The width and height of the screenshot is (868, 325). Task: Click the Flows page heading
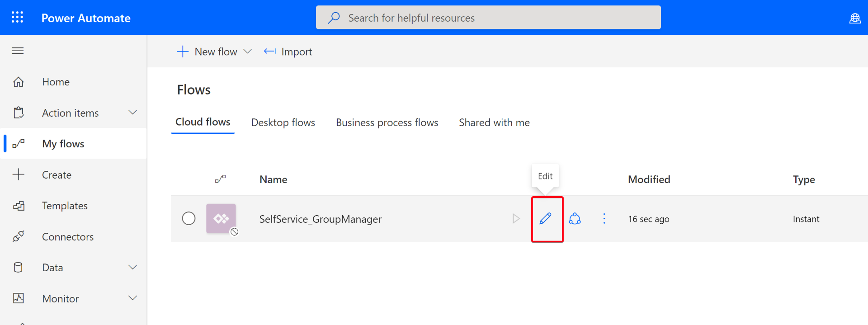[x=193, y=90]
